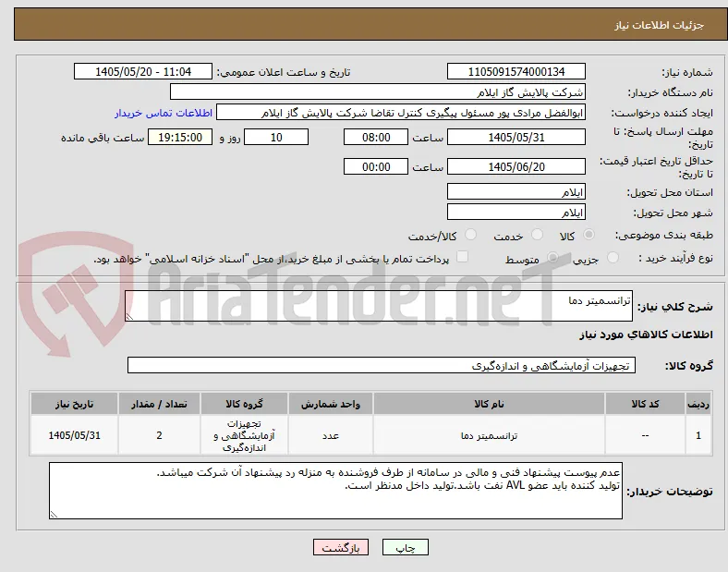Click the تعداد / مقدار column header
The height and width of the screenshot is (572, 728).
[159, 404]
